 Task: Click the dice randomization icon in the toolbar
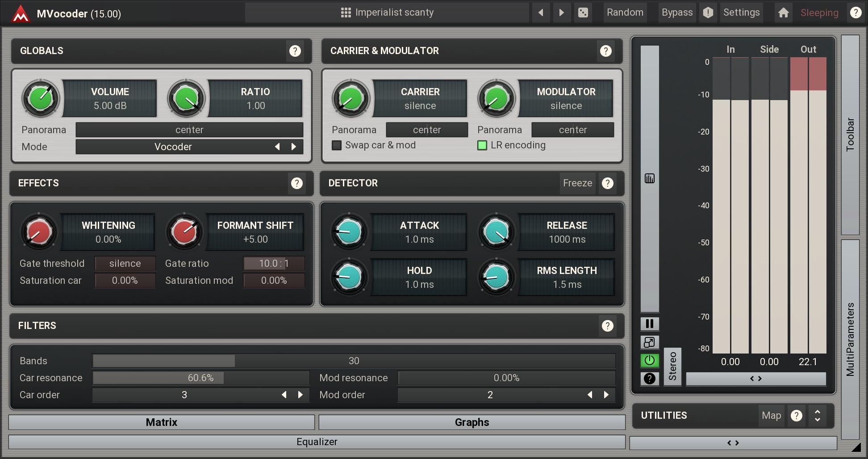point(583,13)
